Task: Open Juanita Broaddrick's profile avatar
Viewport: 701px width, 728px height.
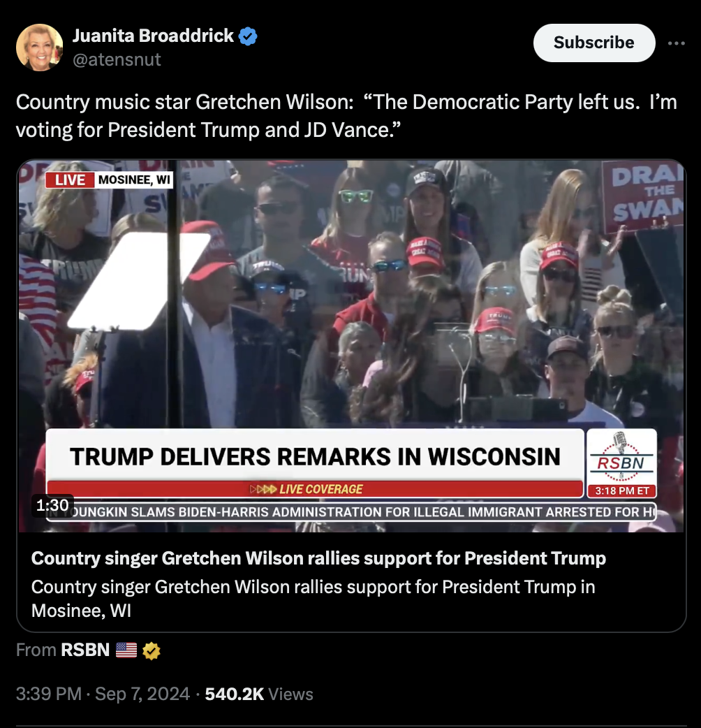Action: pyautogui.click(x=39, y=48)
